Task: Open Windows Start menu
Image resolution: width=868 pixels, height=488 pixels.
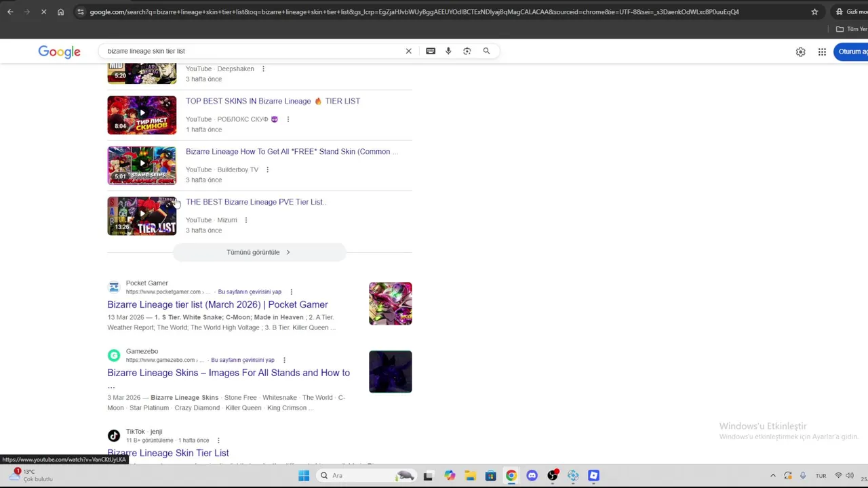Action: click(x=304, y=475)
